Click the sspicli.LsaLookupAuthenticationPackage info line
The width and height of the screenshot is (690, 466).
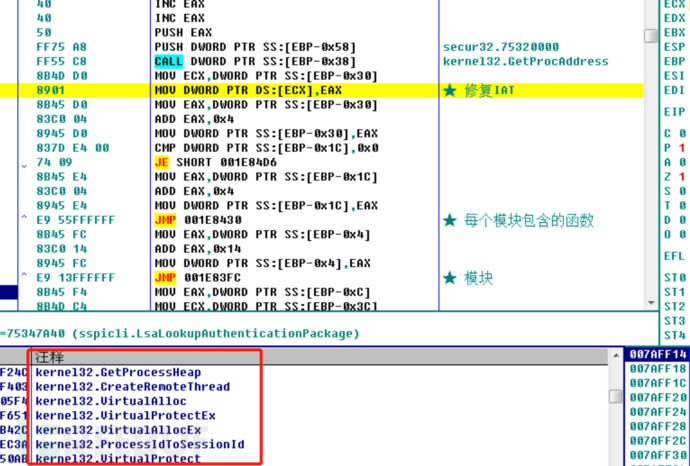click(x=180, y=334)
